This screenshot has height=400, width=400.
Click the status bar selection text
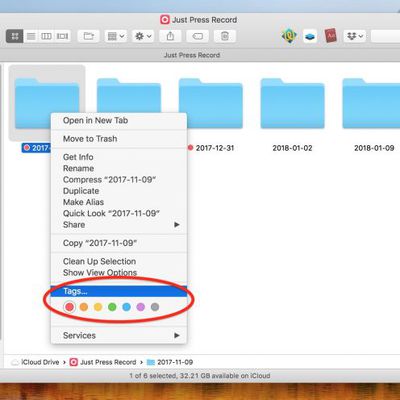coord(200,376)
